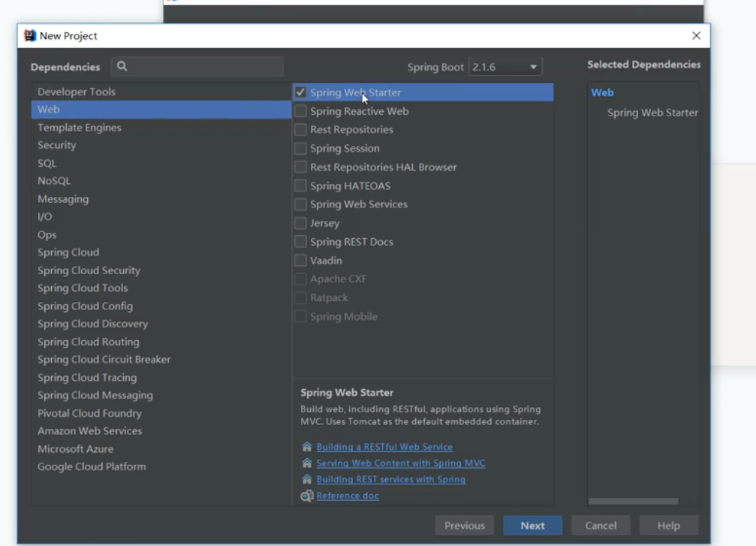Image resolution: width=756 pixels, height=546 pixels.
Task: Check the Spring Web Services checkbox
Action: click(x=300, y=204)
